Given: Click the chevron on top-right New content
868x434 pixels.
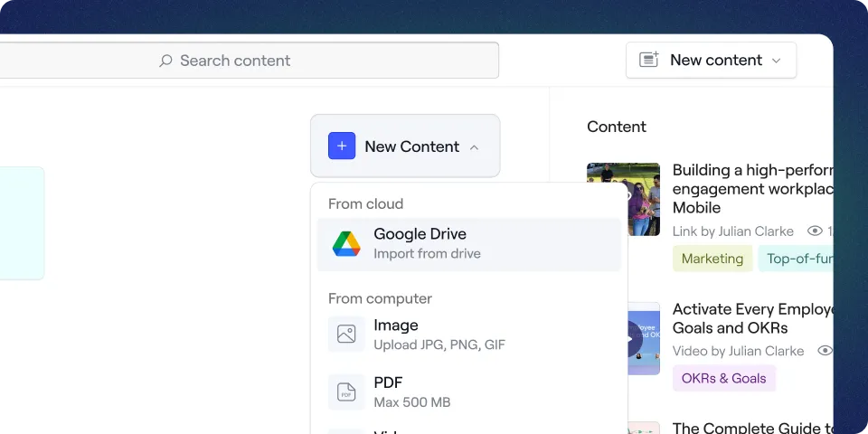Looking at the screenshot, I should (776, 61).
